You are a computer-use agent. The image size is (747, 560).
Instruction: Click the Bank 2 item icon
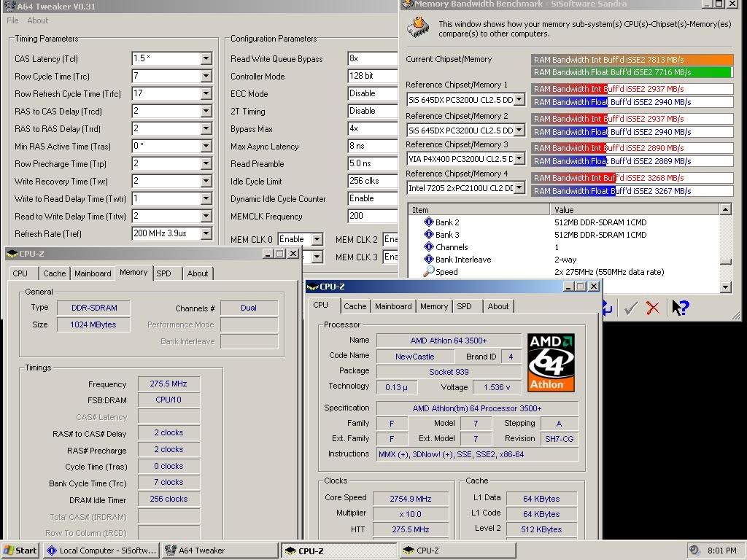(x=428, y=222)
